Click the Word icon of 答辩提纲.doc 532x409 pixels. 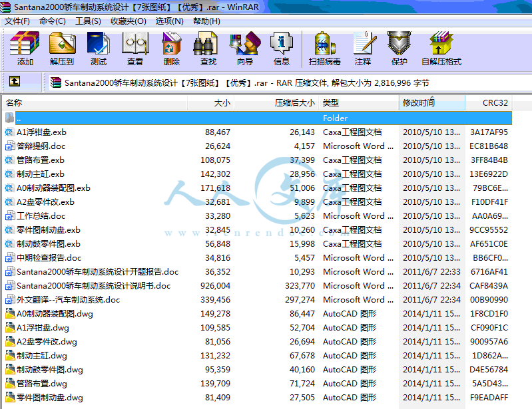point(10,146)
